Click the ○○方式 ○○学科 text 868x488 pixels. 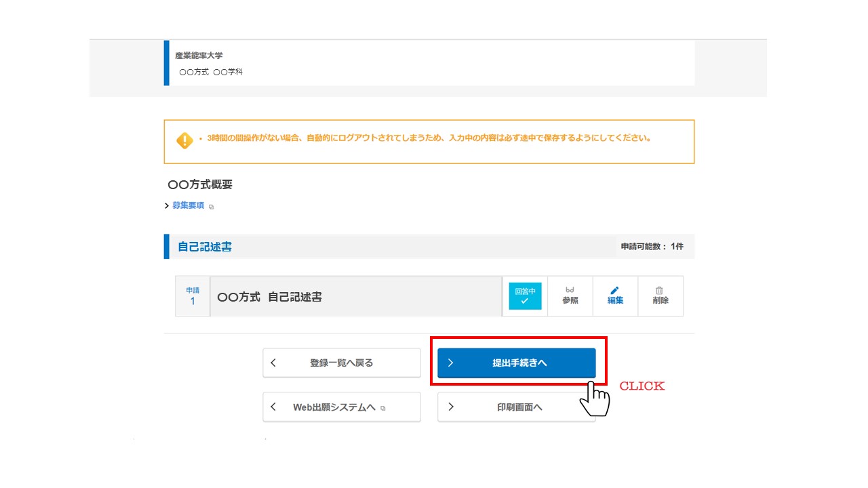(211, 72)
